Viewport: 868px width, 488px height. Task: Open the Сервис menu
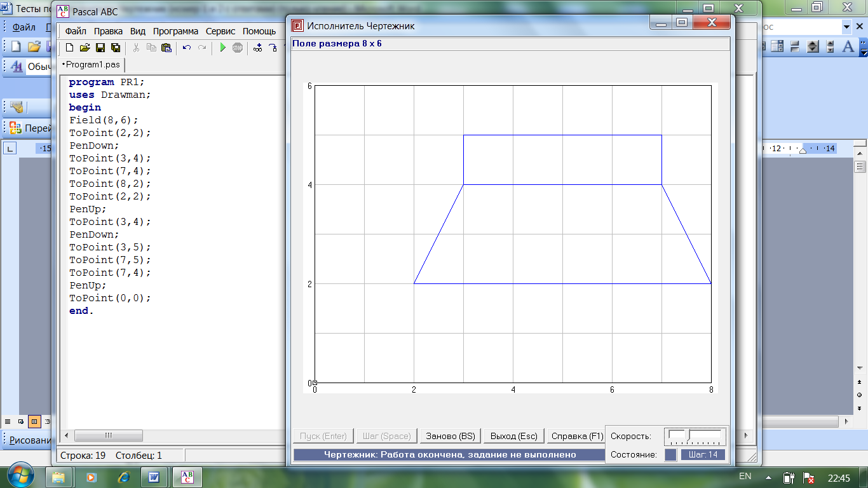[220, 31]
